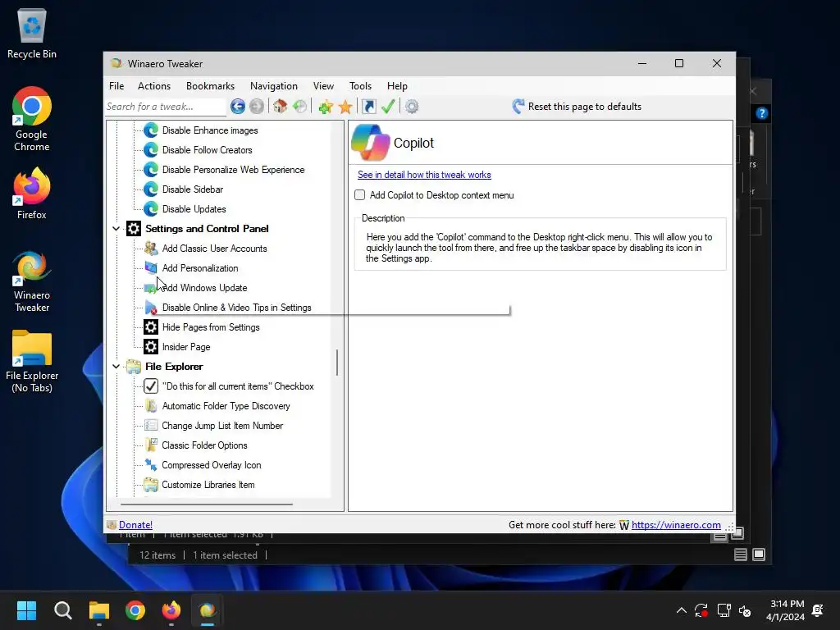Viewport: 840px width, 630px height.
Task: Click the refresh tree globe icon
Action: [x=299, y=107]
